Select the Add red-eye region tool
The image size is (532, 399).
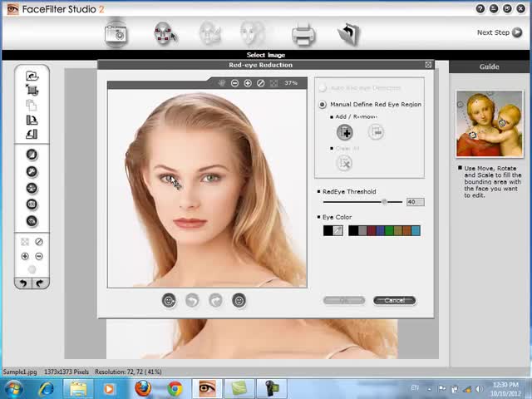(344, 132)
